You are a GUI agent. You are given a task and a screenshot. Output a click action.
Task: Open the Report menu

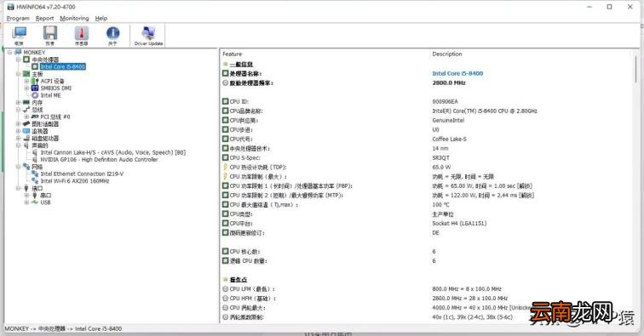coord(45,19)
